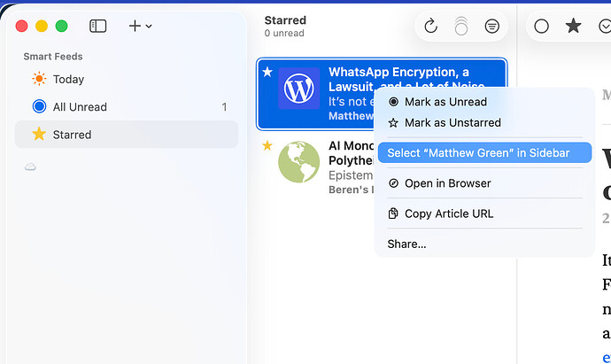The height and width of the screenshot is (364, 611).
Task: Click the globe icon of AI Monoculture article
Action: tap(298, 162)
